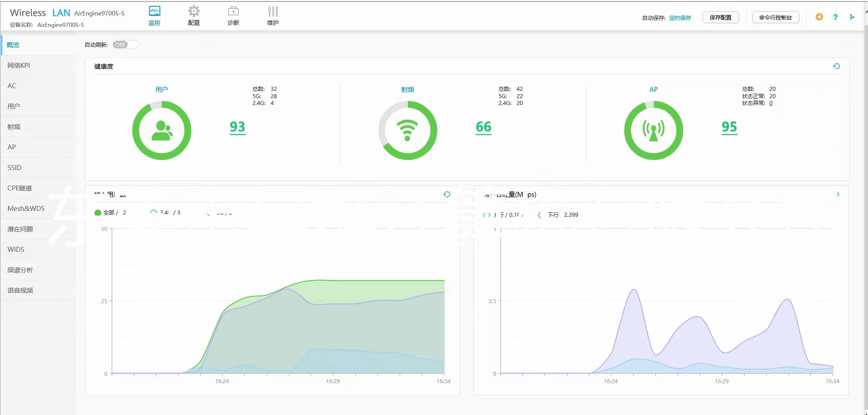
Task: Select 网络KPI in the sidebar
Action: [x=19, y=65]
